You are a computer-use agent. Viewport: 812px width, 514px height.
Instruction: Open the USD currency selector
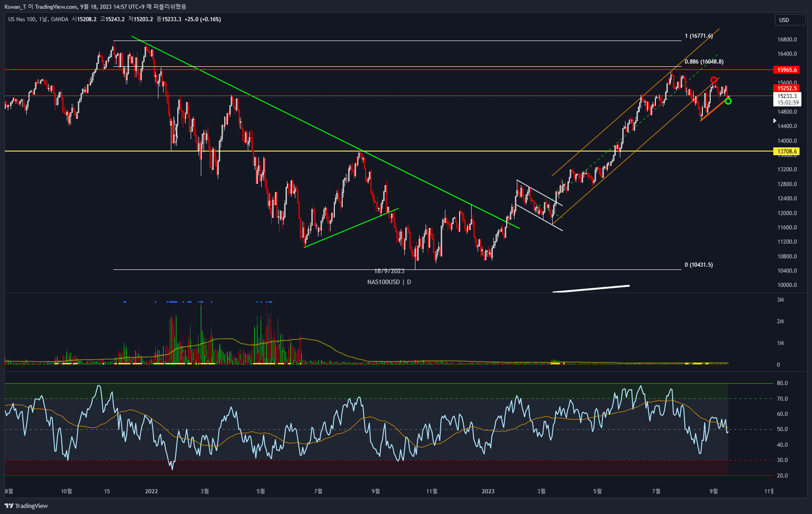pyautogui.click(x=790, y=20)
